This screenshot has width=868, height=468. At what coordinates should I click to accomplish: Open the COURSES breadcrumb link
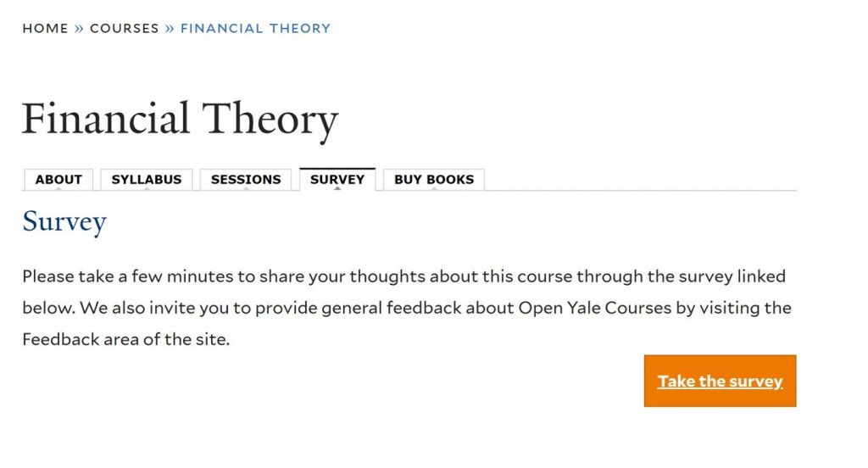[x=124, y=28]
